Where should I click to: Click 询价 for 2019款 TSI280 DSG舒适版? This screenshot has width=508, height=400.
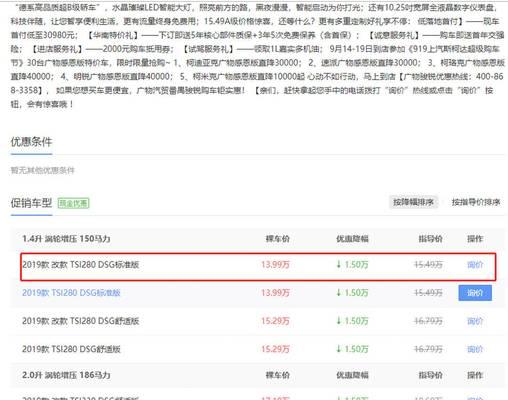(x=475, y=349)
